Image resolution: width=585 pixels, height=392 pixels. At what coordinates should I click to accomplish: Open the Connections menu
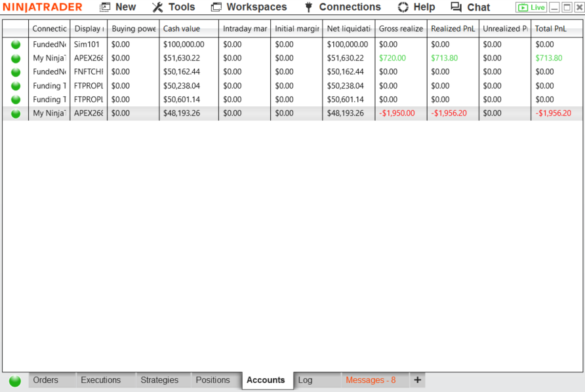click(342, 7)
